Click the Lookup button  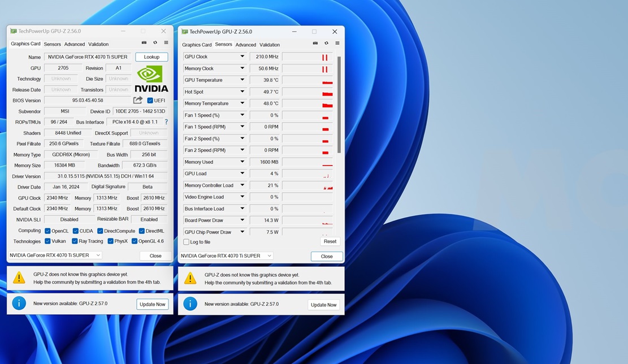(x=151, y=57)
